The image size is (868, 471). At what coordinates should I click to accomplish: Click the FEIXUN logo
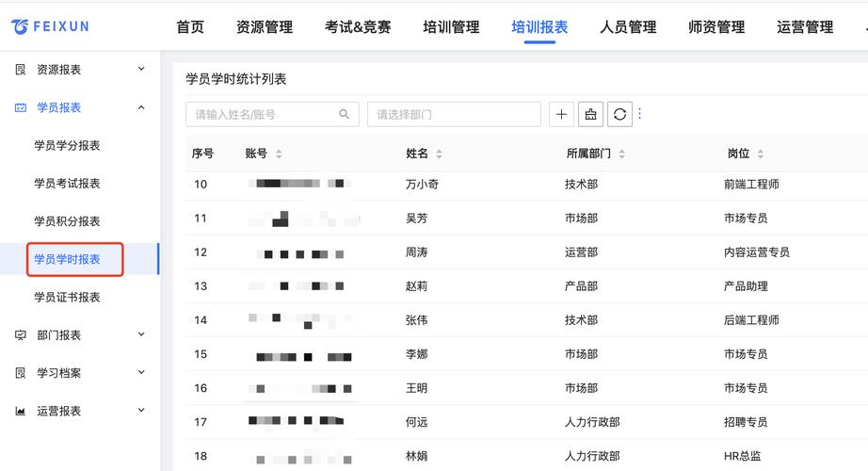pyautogui.click(x=50, y=26)
